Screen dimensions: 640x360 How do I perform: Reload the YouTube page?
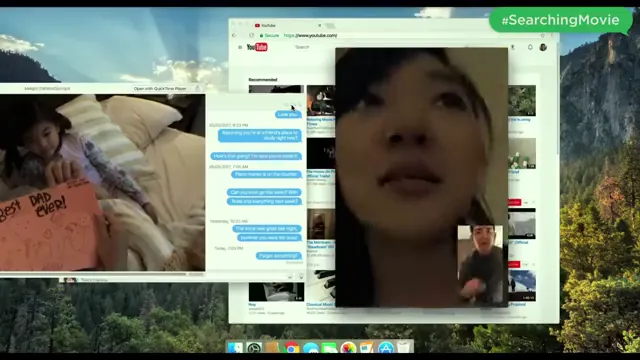pyautogui.click(x=251, y=36)
